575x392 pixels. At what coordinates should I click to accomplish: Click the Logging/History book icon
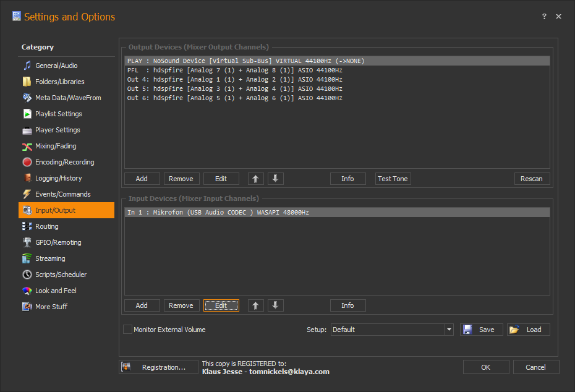point(27,178)
